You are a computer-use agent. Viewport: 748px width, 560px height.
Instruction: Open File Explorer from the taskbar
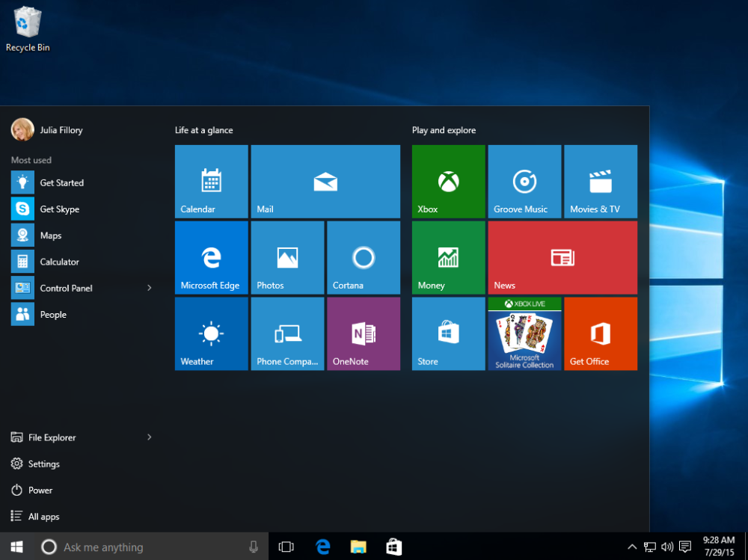358,547
